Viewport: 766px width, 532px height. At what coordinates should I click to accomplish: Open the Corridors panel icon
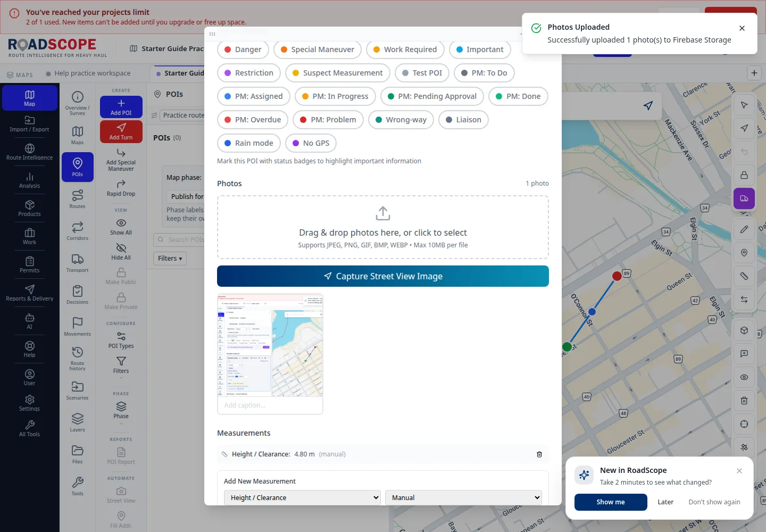click(x=78, y=231)
